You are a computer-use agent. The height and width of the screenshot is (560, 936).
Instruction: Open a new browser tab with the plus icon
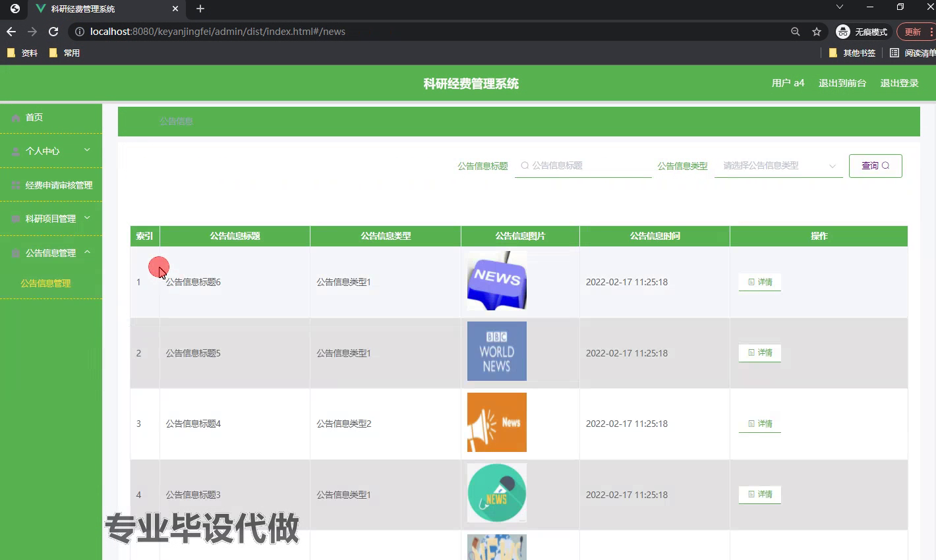[200, 9]
